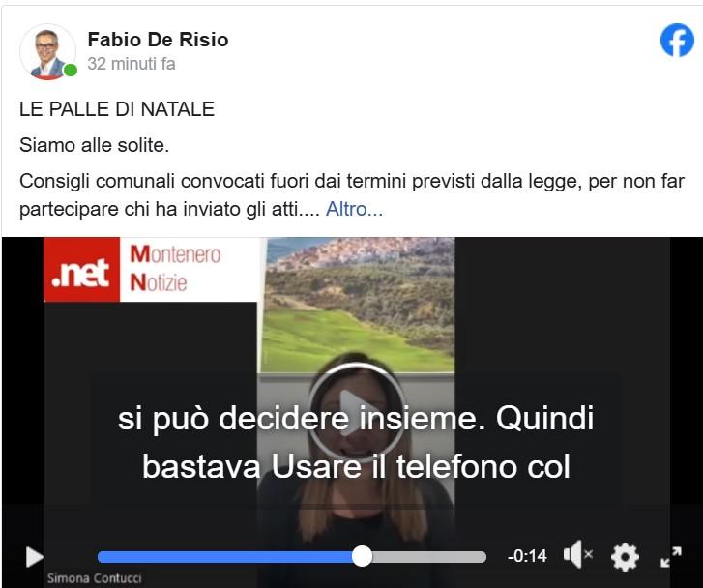Click the Simona Contucci name caption
The width and height of the screenshot is (703, 588).
click(95, 578)
